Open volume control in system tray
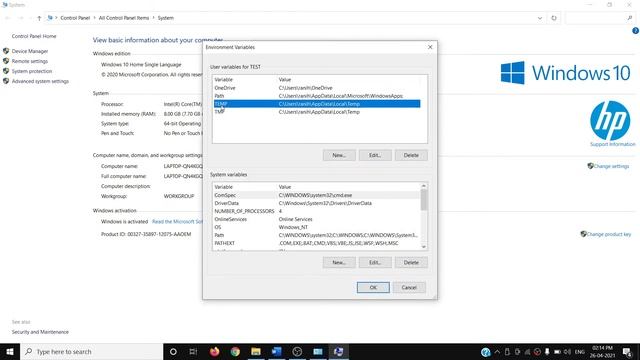 [x=567, y=352]
